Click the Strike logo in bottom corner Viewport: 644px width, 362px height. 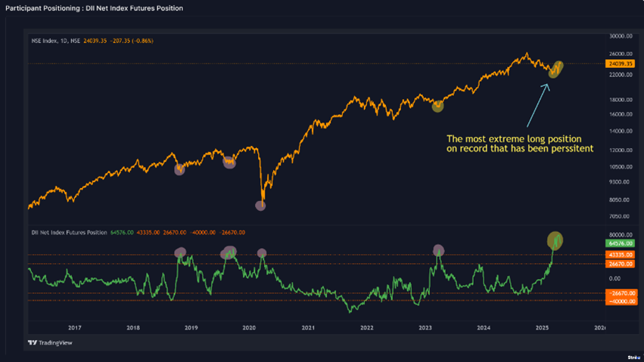point(633,356)
